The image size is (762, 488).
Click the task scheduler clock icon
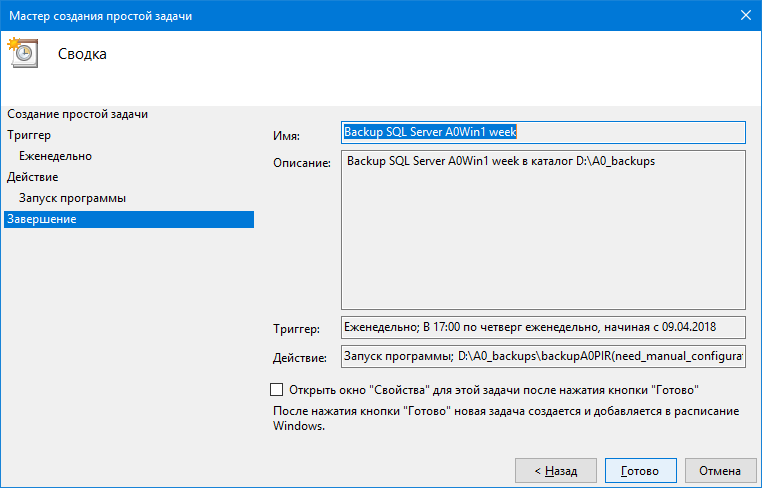[x=22, y=52]
